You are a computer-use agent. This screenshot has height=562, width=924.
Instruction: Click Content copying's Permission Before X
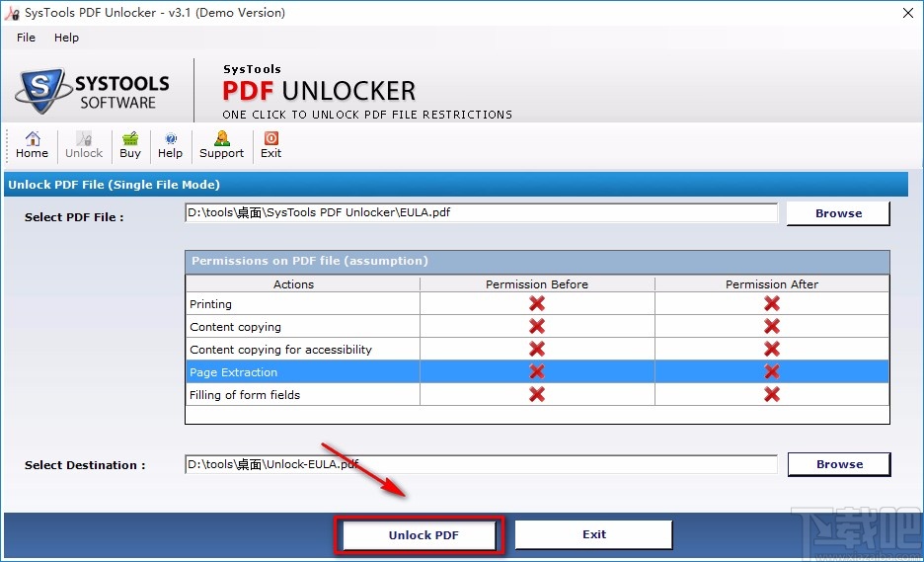coord(537,326)
